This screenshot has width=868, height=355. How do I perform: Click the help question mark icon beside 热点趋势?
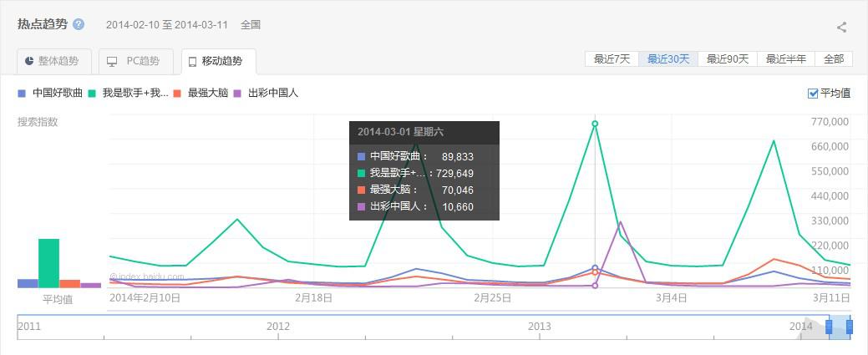(79, 24)
